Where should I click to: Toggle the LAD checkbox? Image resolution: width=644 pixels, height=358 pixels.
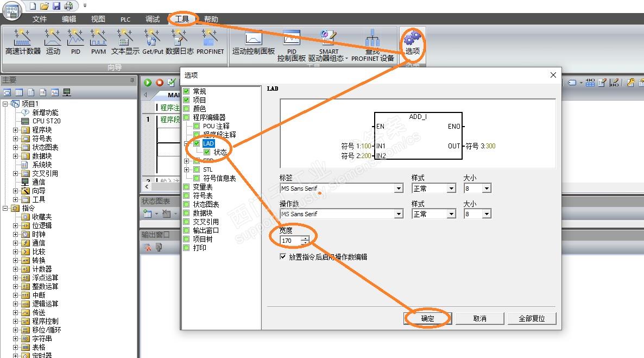(197, 143)
